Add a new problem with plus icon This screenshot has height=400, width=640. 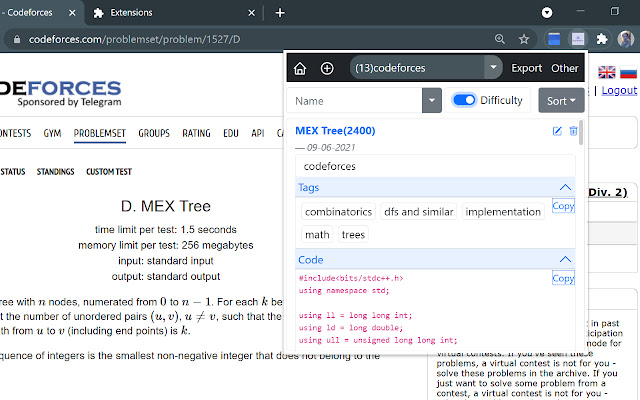pyautogui.click(x=327, y=68)
